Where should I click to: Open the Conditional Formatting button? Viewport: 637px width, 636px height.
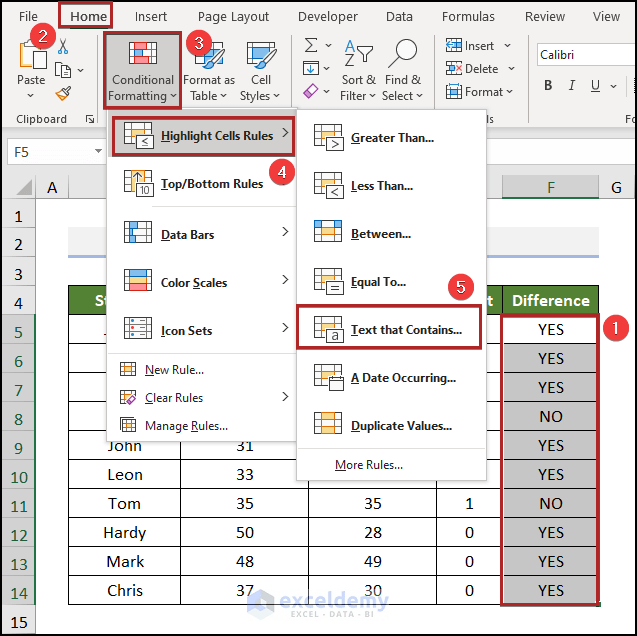coord(142,70)
